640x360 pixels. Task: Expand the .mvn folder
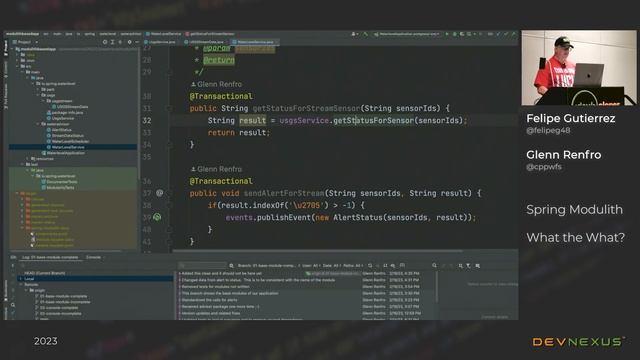point(18,60)
